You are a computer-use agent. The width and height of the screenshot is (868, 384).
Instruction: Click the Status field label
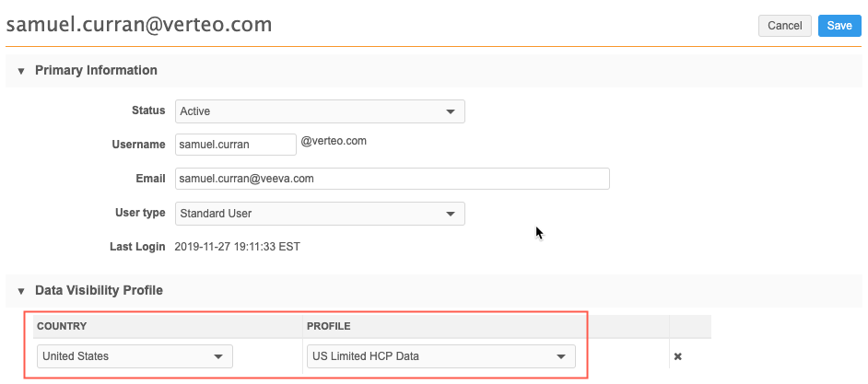[x=148, y=111]
